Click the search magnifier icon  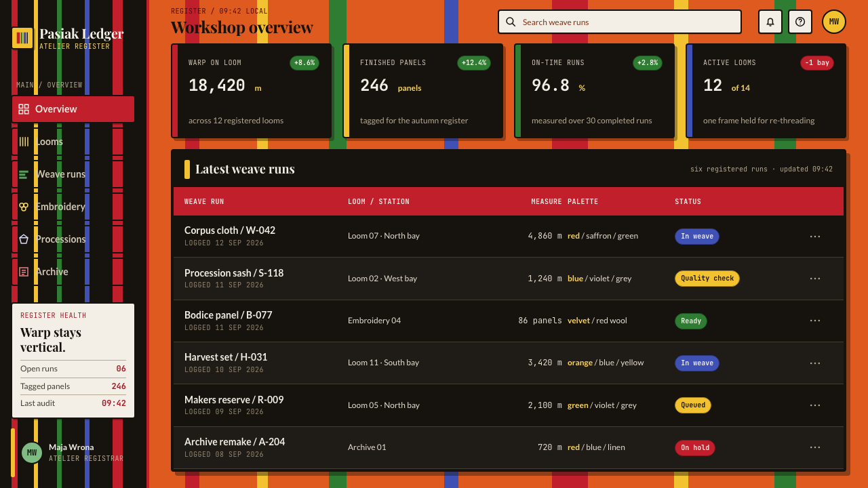click(x=511, y=22)
